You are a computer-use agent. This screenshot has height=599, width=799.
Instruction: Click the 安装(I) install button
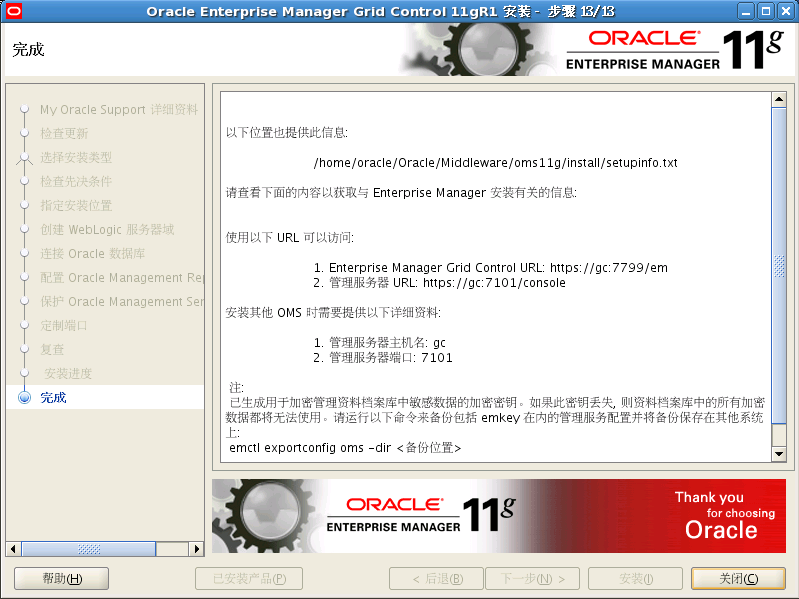tap(635, 579)
